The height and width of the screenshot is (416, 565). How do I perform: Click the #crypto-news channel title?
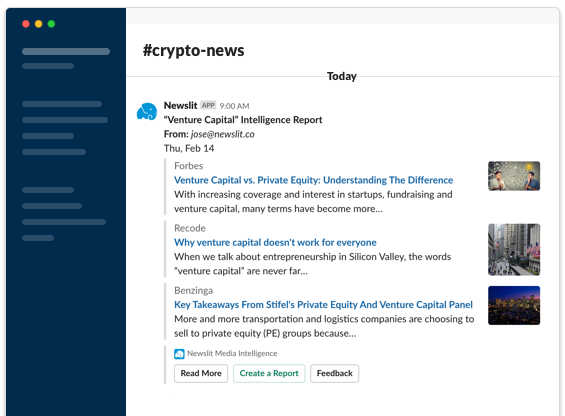point(193,50)
